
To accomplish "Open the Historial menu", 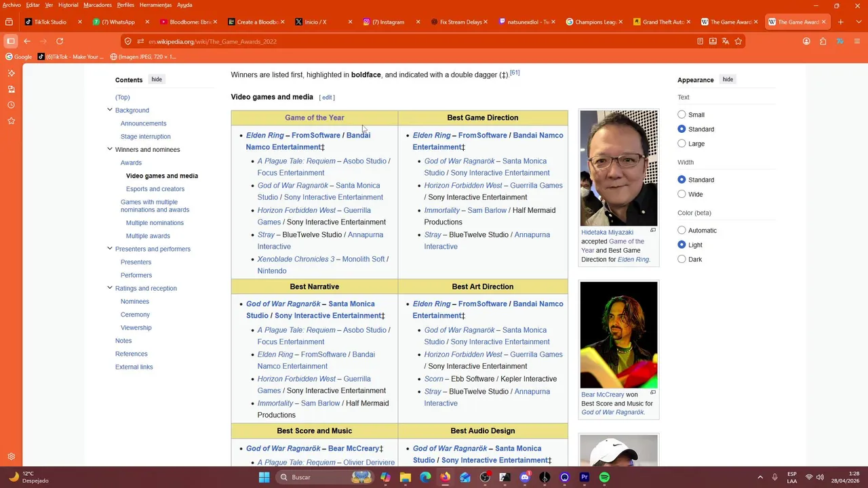I will point(68,5).
